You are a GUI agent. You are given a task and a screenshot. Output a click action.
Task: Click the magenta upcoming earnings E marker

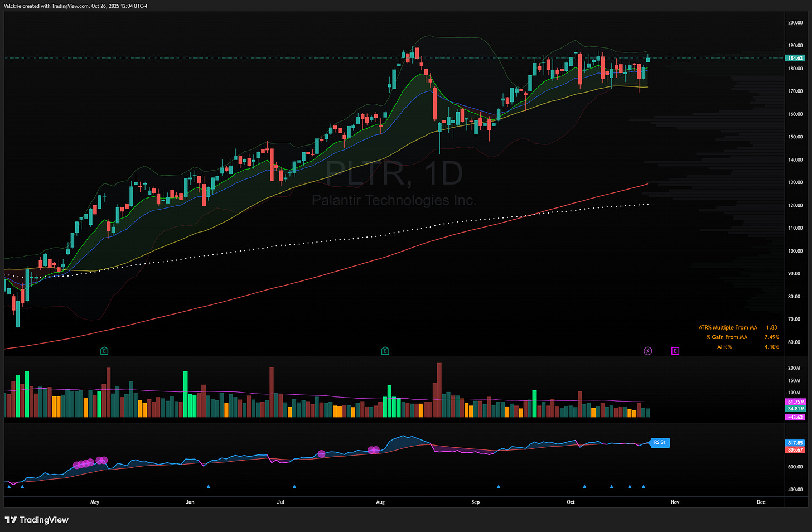(675, 351)
